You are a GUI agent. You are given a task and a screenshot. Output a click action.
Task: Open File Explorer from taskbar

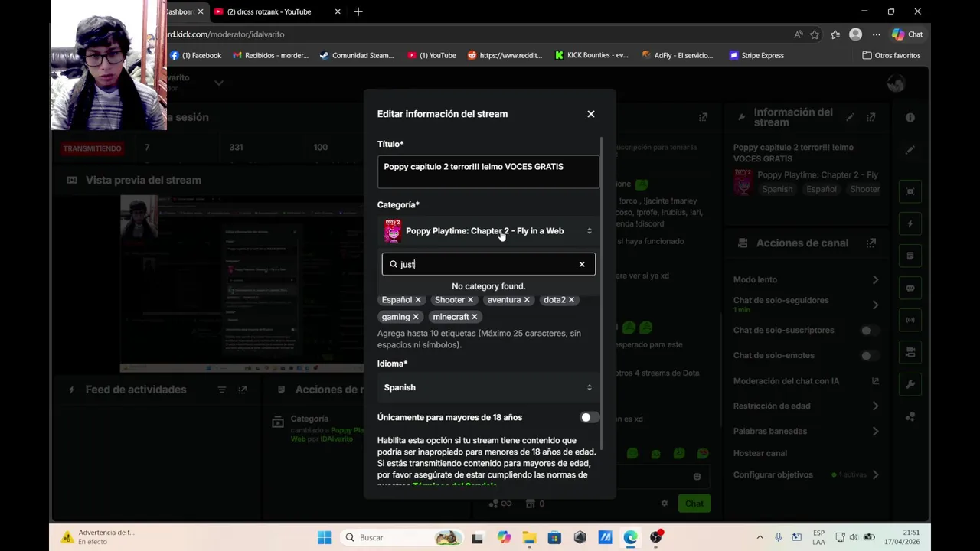coord(529,537)
